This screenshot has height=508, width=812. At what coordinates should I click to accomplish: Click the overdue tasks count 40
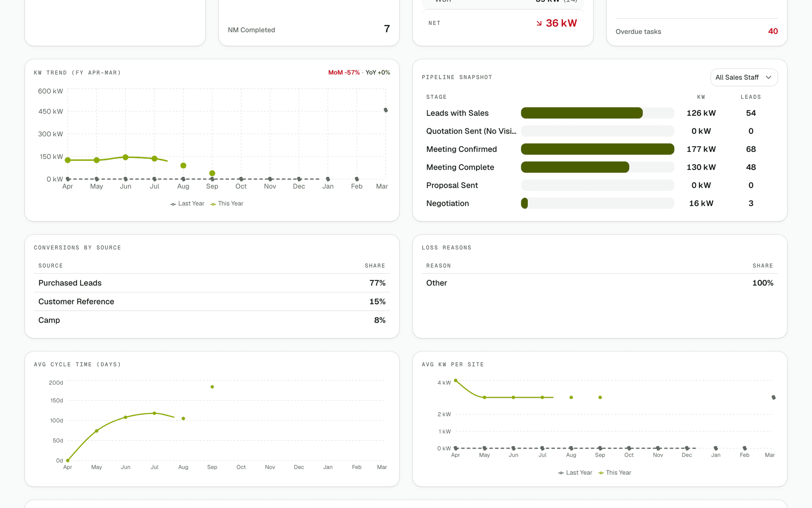click(x=773, y=31)
